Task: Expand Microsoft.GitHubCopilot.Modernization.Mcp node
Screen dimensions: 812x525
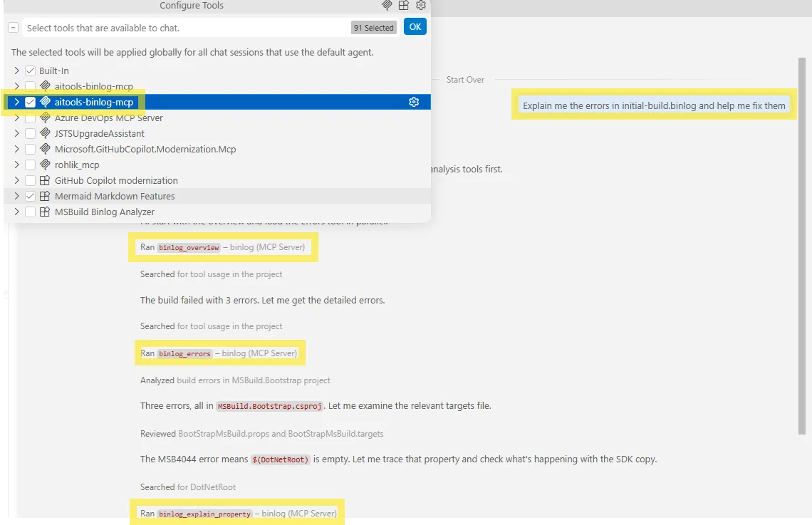Action: point(16,149)
